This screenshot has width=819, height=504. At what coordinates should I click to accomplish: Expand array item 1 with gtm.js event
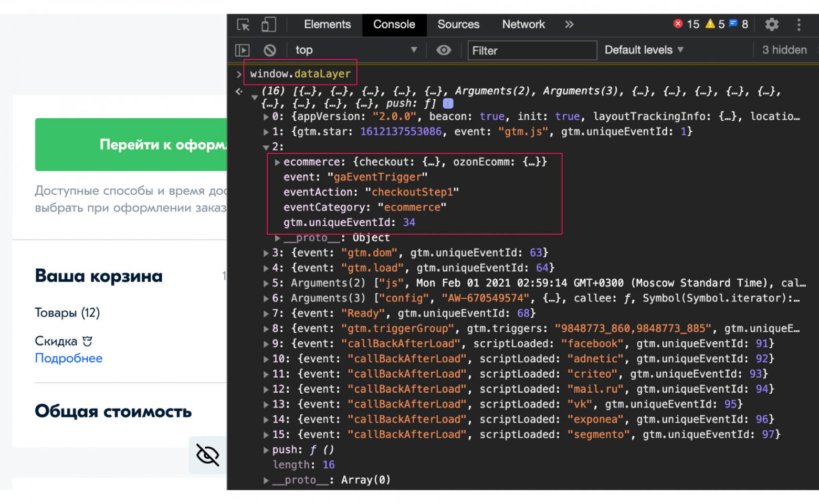tap(266, 132)
